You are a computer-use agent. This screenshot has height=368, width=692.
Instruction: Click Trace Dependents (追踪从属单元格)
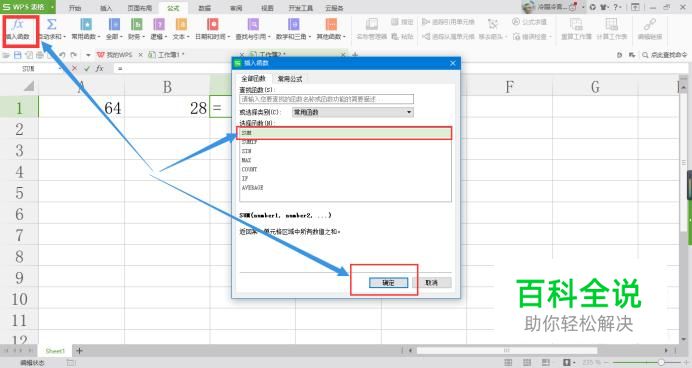[x=448, y=37]
